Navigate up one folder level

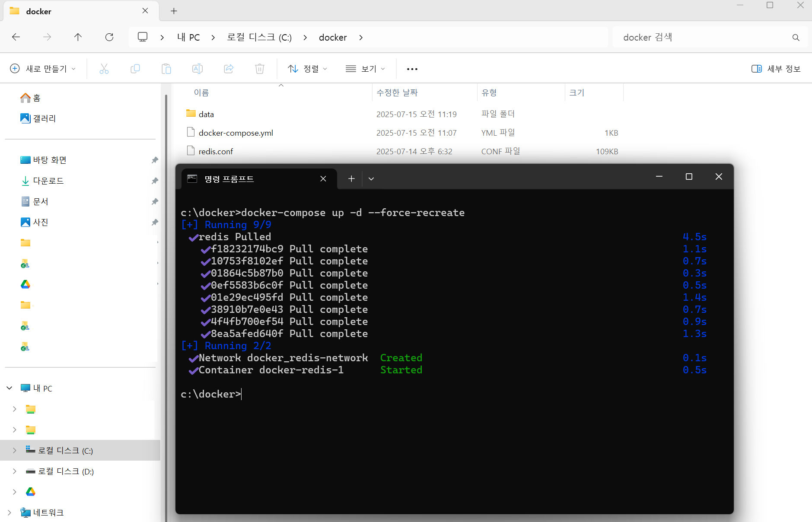78,37
